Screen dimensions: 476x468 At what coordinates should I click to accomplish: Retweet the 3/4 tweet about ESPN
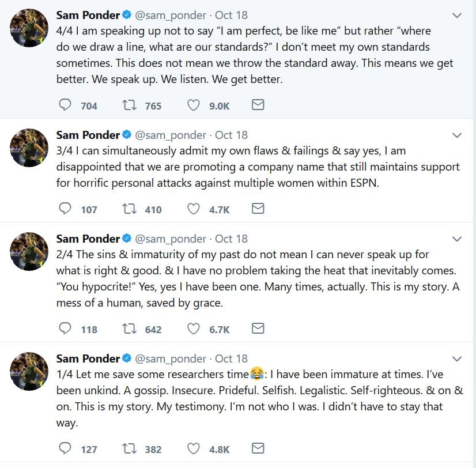(x=130, y=209)
